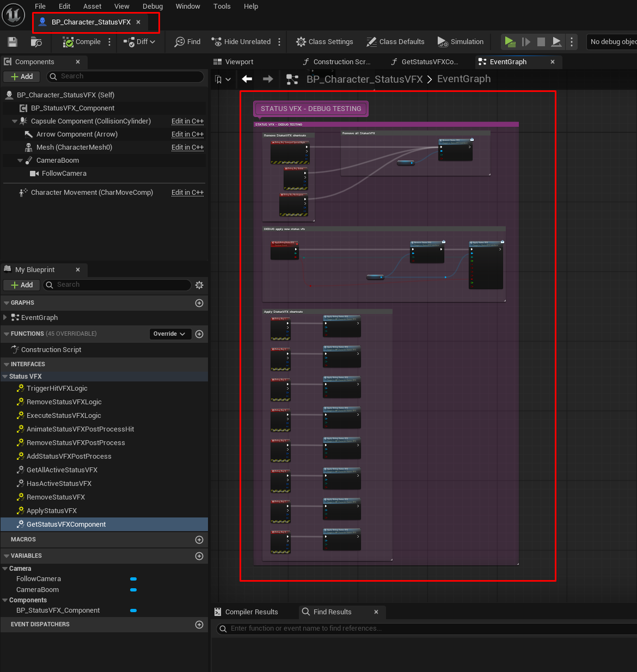Open the Window menu
The width and height of the screenshot is (637, 672).
pos(188,7)
